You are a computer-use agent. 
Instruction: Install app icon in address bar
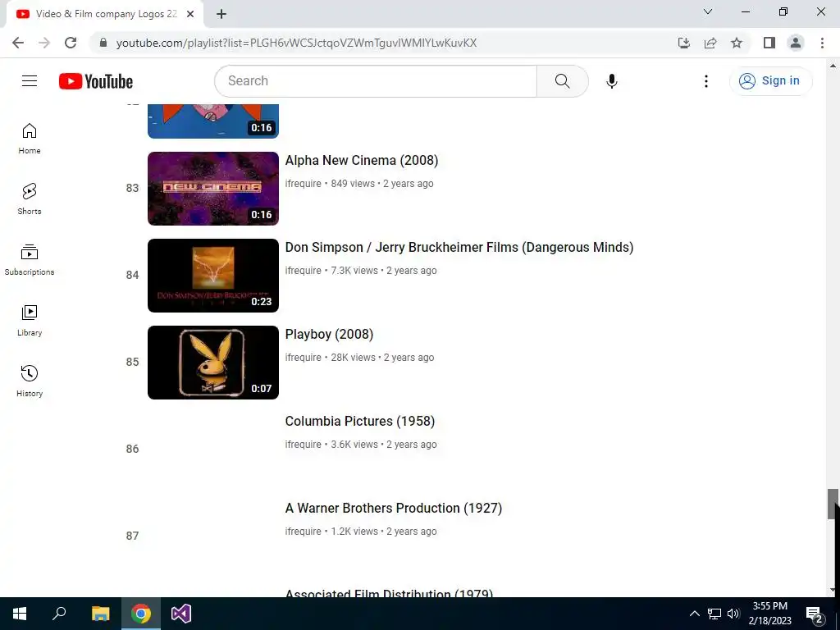pyautogui.click(x=683, y=43)
